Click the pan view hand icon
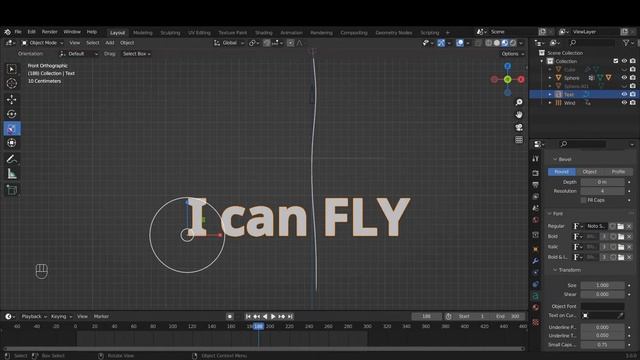 click(x=519, y=115)
